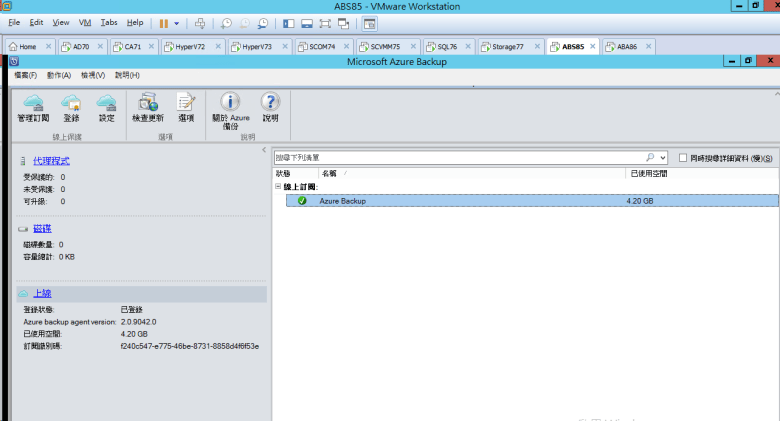Collapse the 線上訂閱 group in the list

pos(278,186)
